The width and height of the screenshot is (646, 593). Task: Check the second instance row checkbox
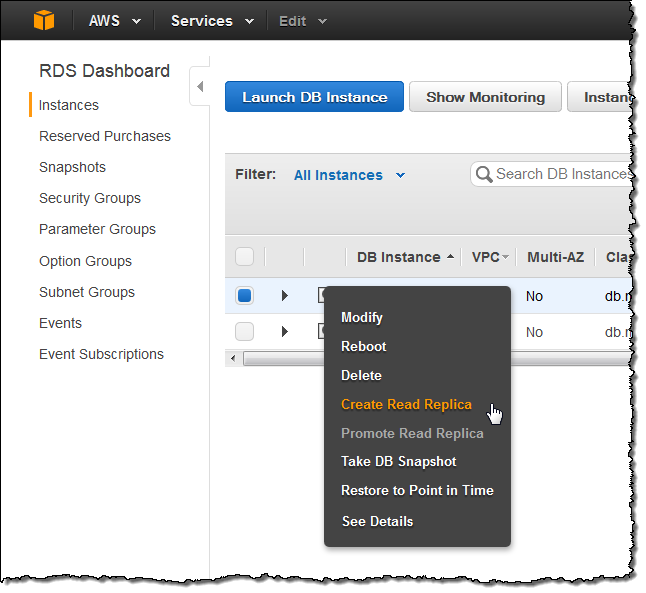(x=245, y=331)
